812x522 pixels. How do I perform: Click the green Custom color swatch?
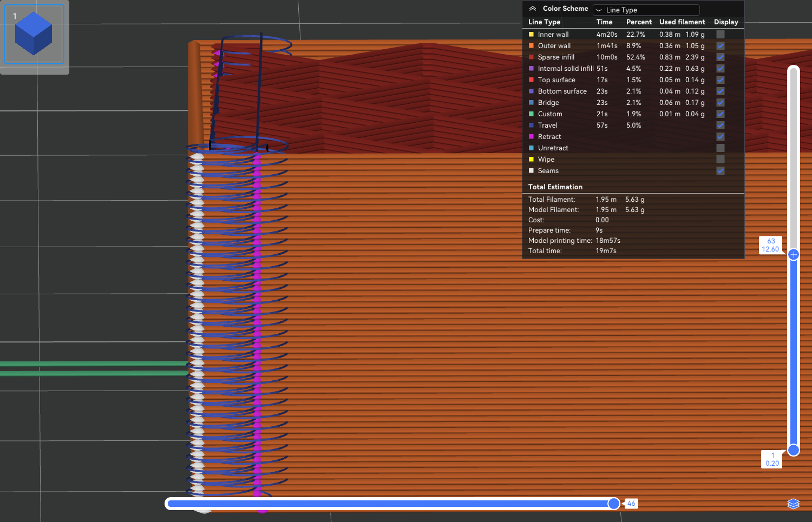click(531, 114)
